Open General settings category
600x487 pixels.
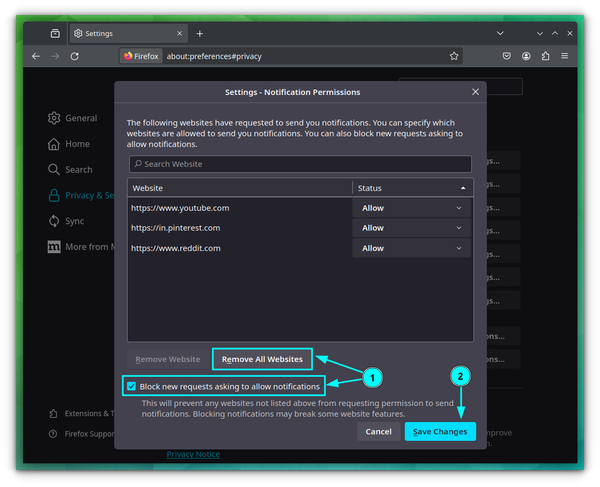coord(80,118)
